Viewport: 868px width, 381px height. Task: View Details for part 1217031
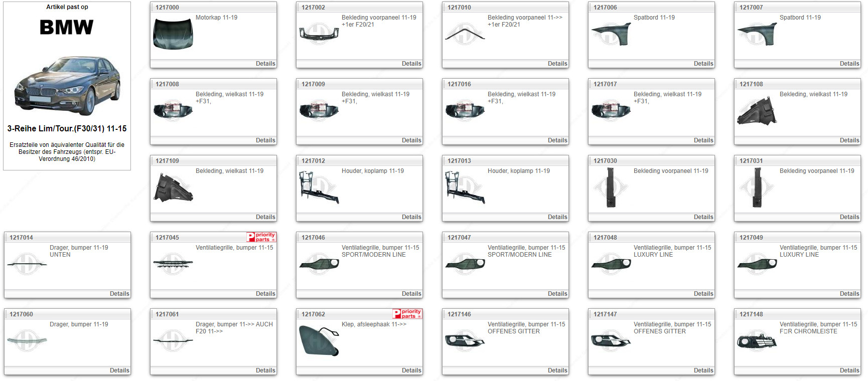[849, 217]
